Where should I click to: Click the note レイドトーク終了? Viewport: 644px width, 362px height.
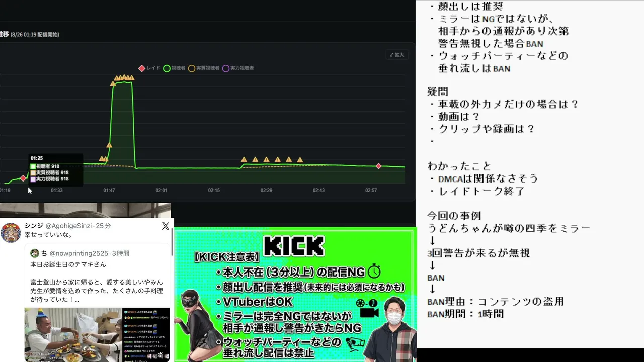[x=477, y=191]
